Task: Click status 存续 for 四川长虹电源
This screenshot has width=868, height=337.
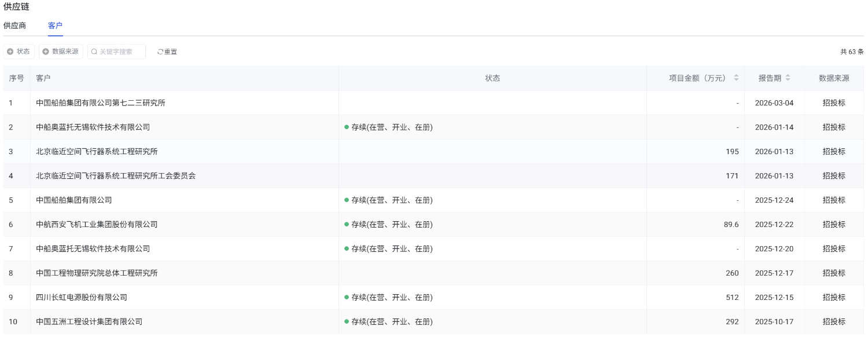Action: click(388, 298)
